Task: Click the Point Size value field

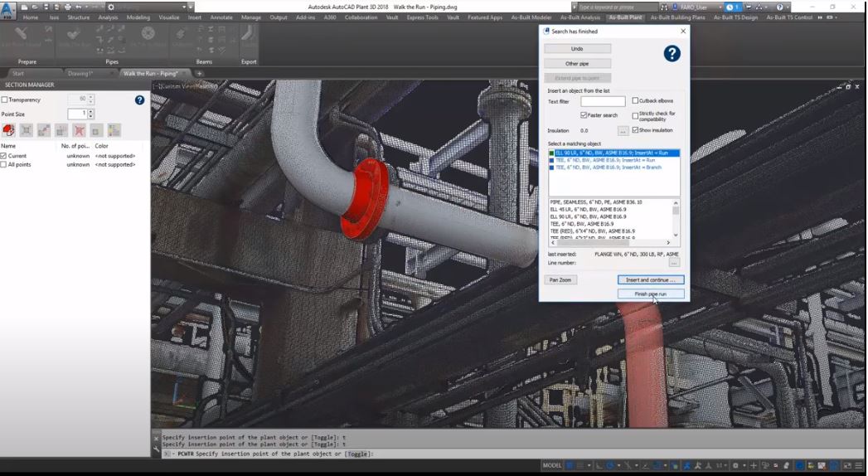Action: coord(77,114)
